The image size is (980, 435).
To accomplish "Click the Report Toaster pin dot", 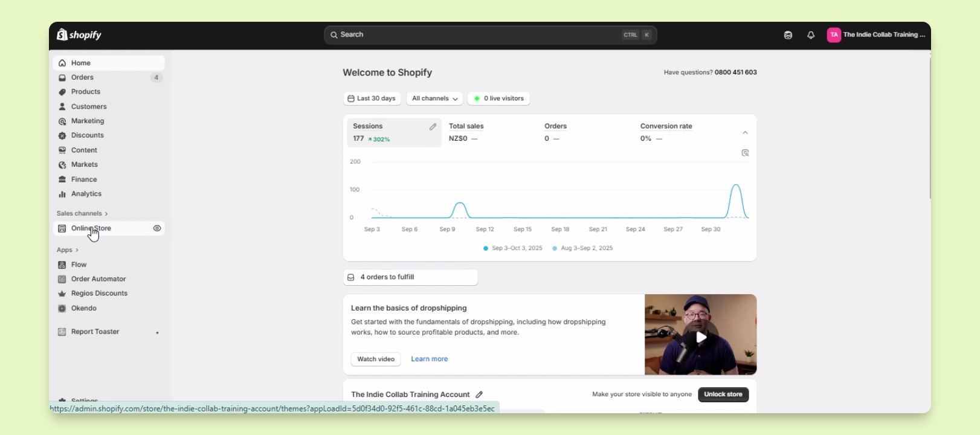I will pos(157,333).
